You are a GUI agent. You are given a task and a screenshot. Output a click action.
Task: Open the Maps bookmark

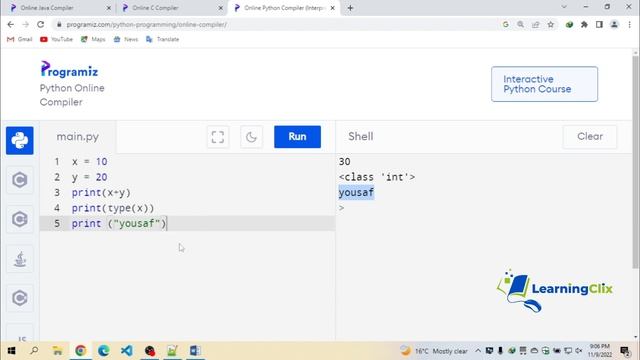click(x=93, y=39)
